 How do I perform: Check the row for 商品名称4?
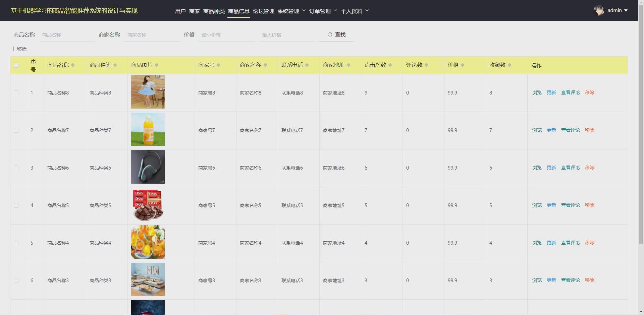[x=16, y=243]
